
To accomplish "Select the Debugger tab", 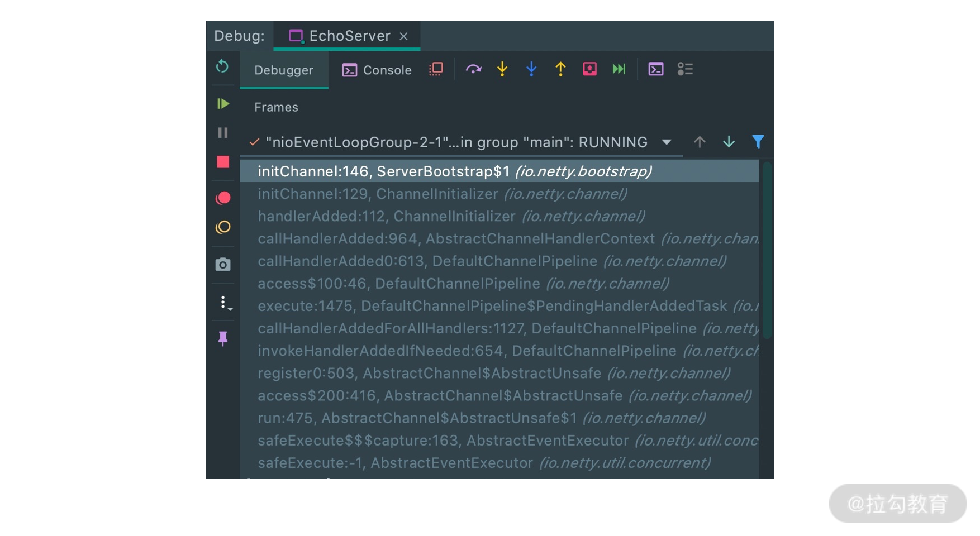I will pyautogui.click(x=284, y=70).
